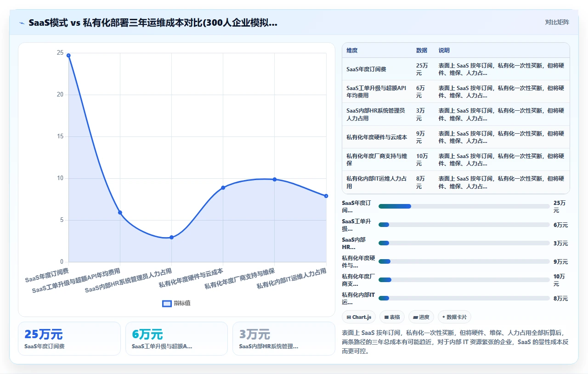The height and width of the screenshot is (374, 588).
Task: Click x-axis label SaaS年度订阅费
Action: [47, 275]
